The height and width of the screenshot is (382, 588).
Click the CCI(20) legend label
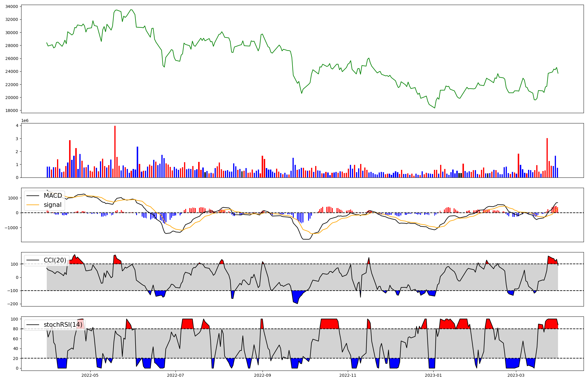[55, 260]
